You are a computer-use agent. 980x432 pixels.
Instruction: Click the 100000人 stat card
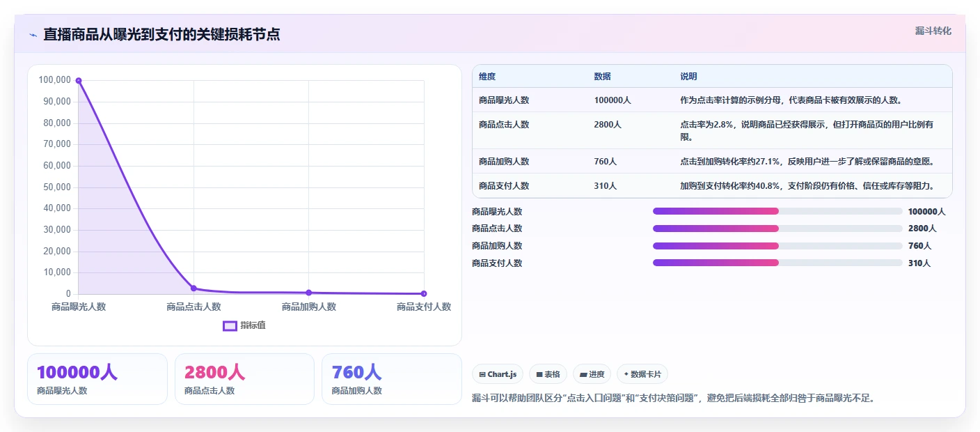coord(97,379)
